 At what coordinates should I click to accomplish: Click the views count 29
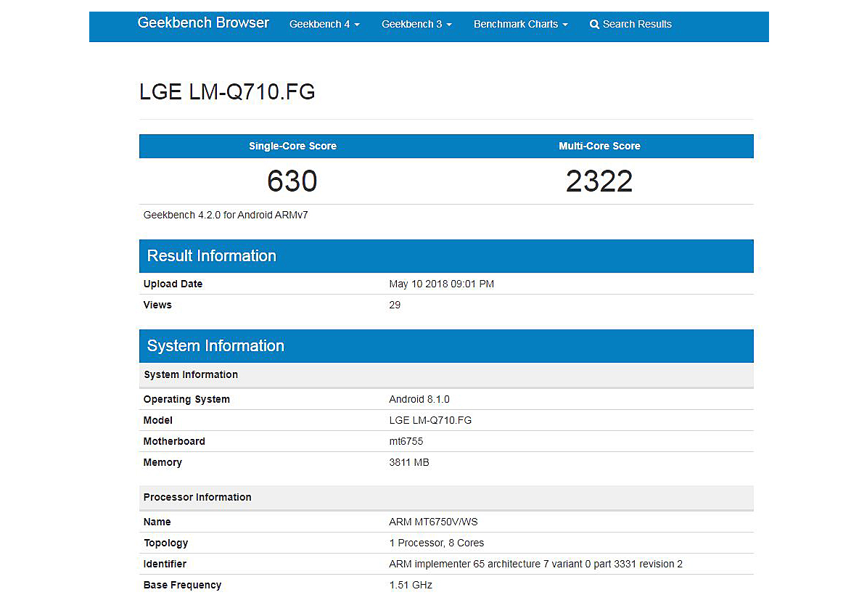coord(395,305)
